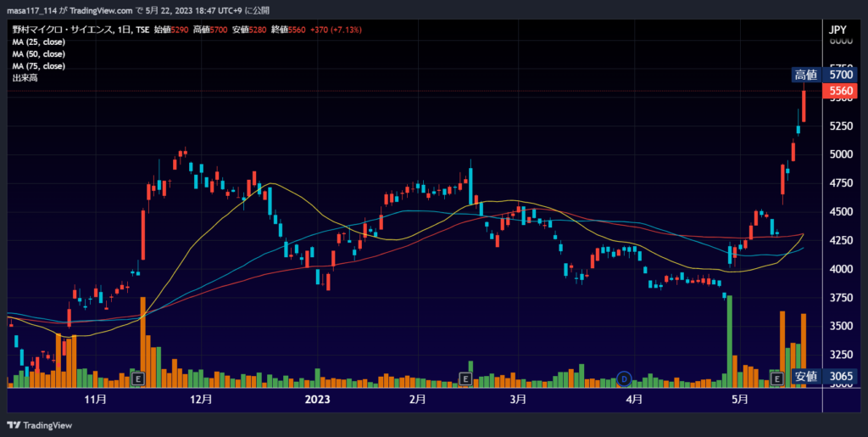The image size is (868, 437).
Task: Click the 4月 time axis label
Action: click(x=634, y=399)
